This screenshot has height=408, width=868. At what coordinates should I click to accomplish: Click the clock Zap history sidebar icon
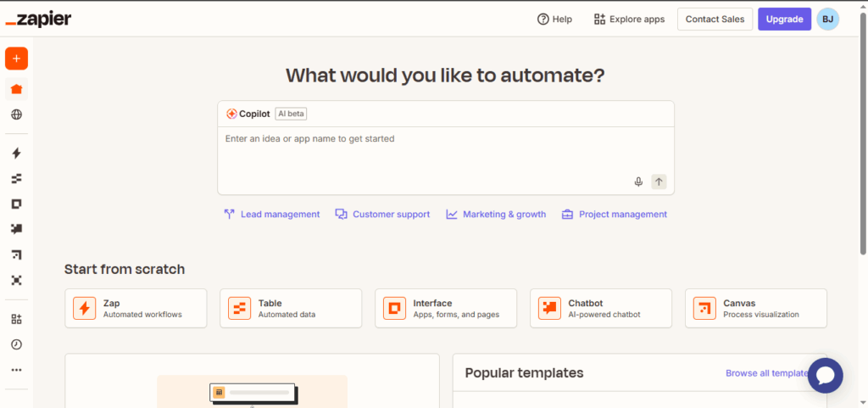click(x=16, y=344)
